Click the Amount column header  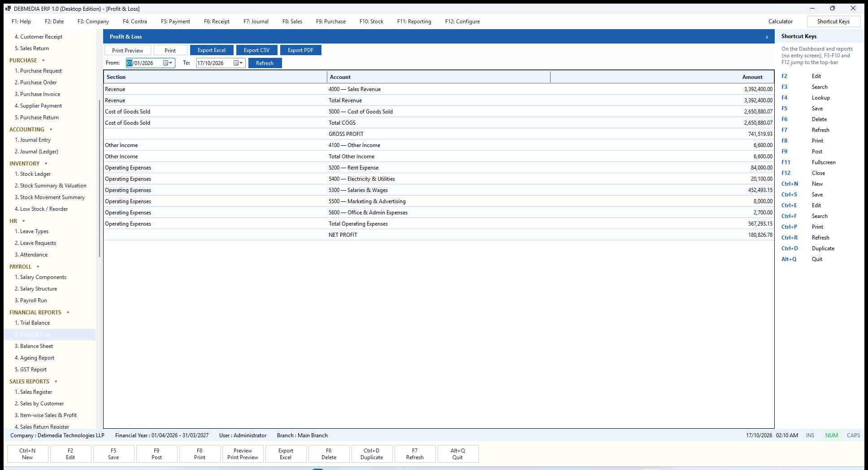click(x=662, y=77)
